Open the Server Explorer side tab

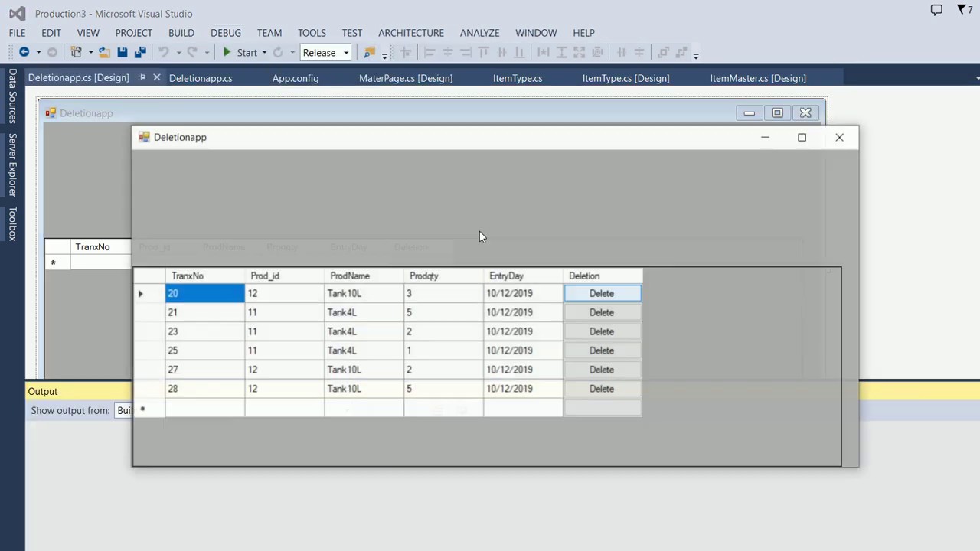point(12,165)
